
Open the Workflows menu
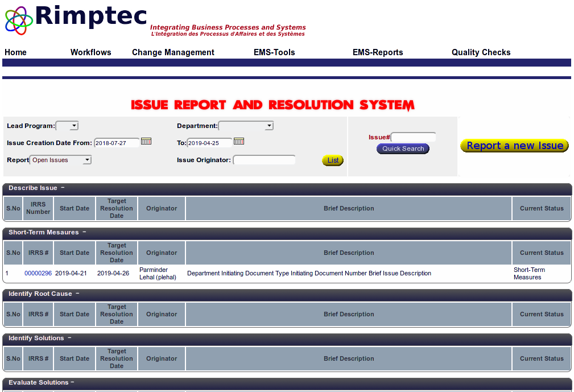(90, 52)
